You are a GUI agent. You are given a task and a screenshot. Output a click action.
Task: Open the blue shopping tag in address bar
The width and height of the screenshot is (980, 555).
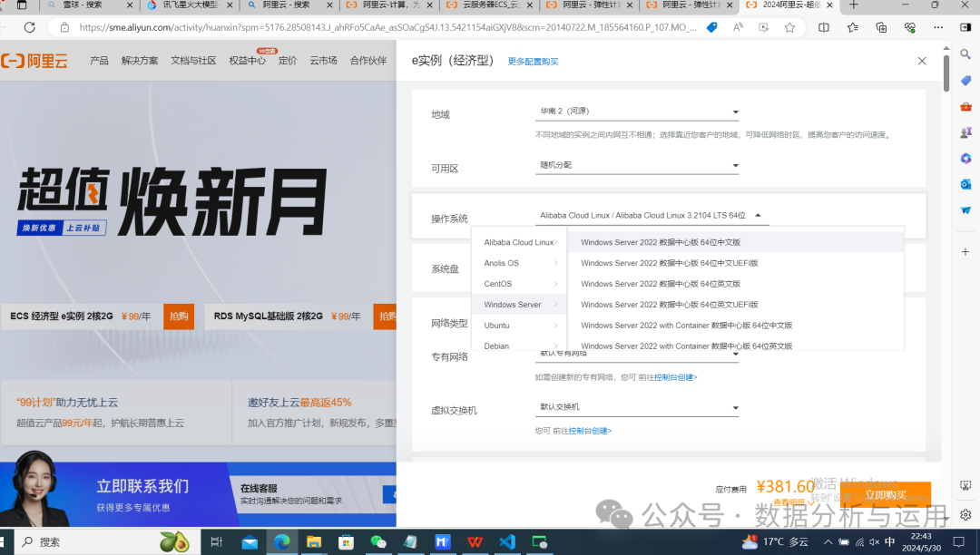[712, 27]
